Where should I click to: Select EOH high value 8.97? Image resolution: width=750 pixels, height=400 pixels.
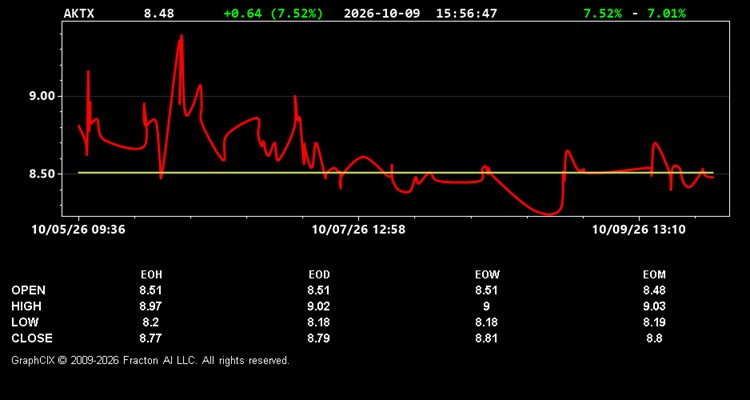click(151, 306)
